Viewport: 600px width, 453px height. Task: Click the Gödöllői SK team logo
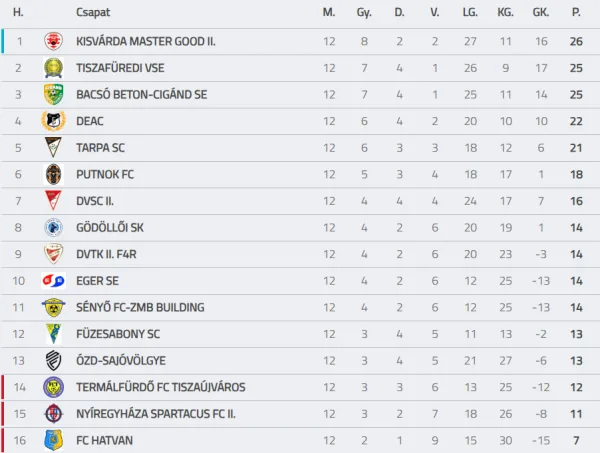click(x=53, y=227)
